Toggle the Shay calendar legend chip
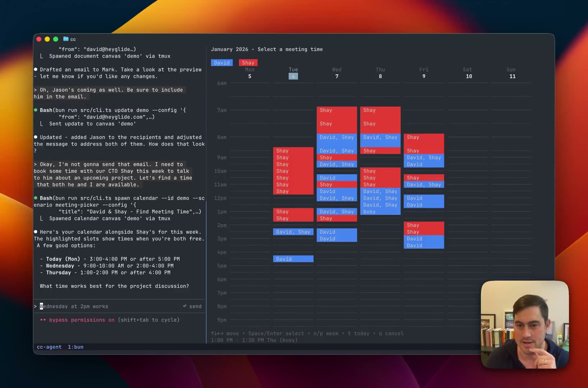 click(x=248, y=63)
